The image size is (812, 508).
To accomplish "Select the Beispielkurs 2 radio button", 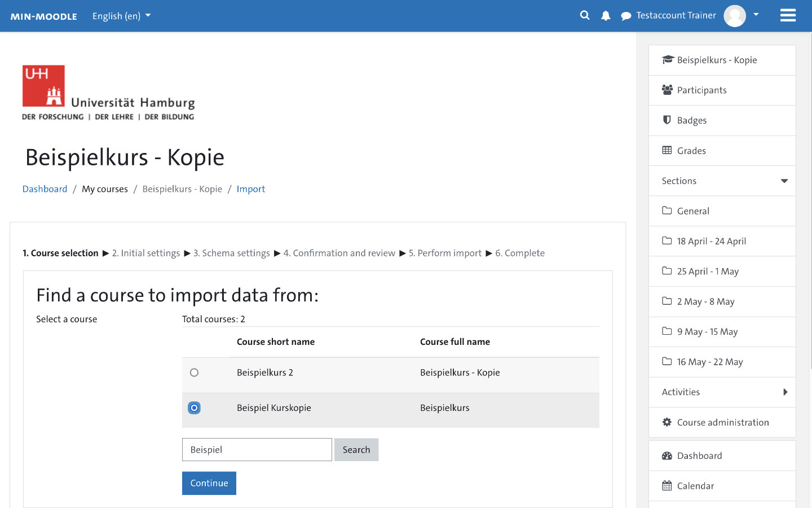I will coord(194,373).
